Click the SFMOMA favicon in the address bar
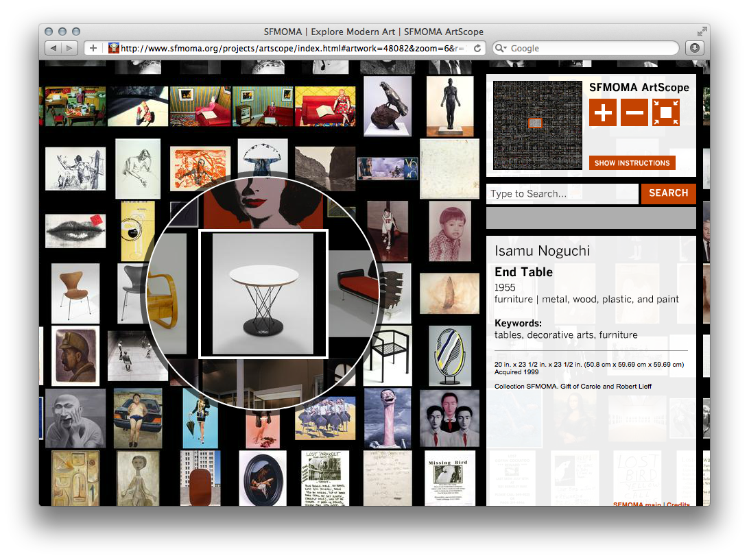The image size is (749, 560). (x=113, y=48)
